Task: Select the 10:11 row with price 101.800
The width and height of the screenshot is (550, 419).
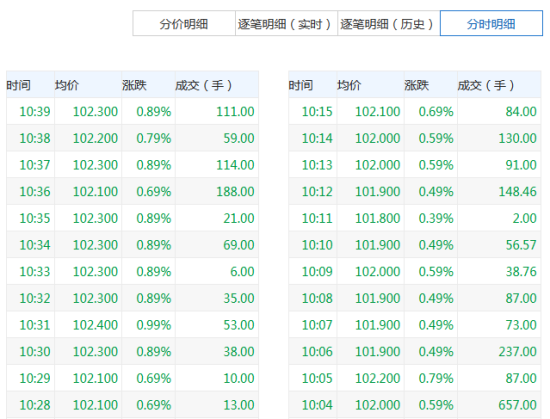Action: coord(415,218)
